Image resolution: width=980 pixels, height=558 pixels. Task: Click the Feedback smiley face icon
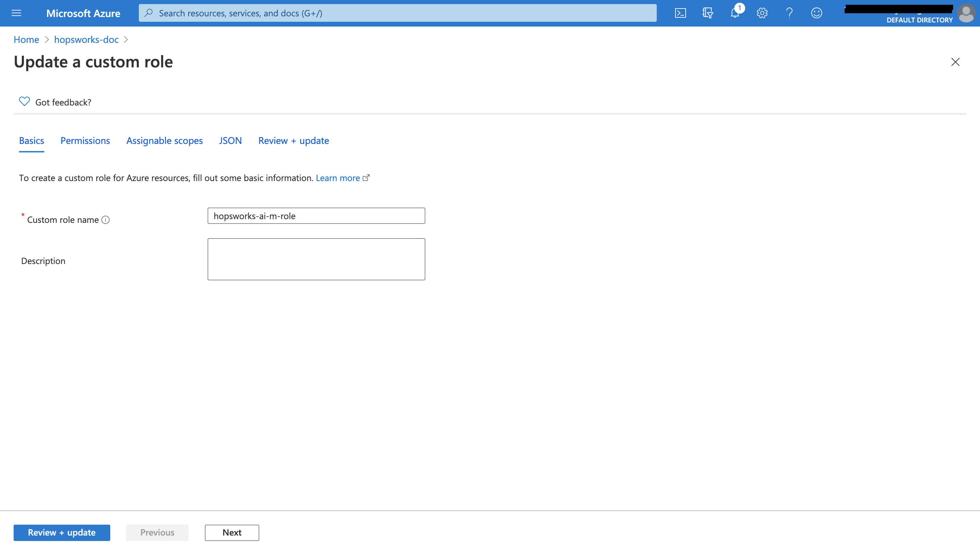tap(816, 13)
